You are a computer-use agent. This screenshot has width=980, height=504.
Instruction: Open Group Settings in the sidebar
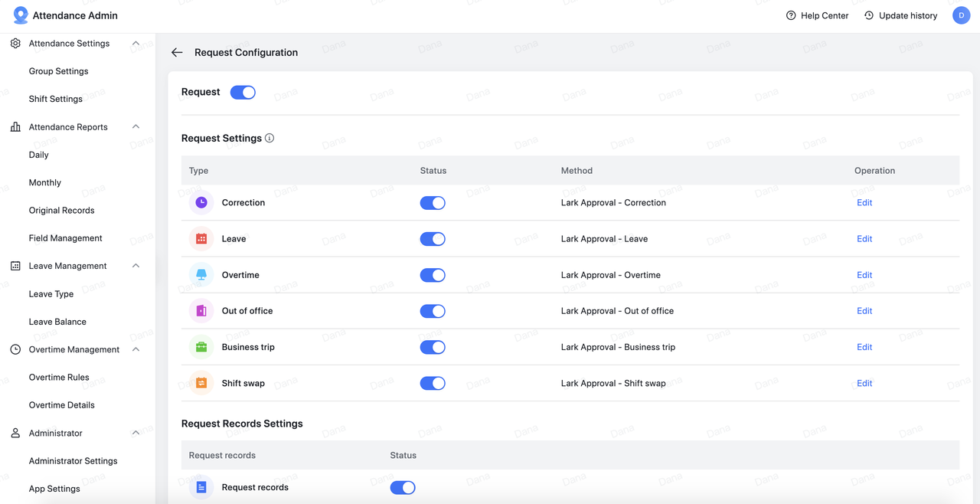click(x=58, y=71)
